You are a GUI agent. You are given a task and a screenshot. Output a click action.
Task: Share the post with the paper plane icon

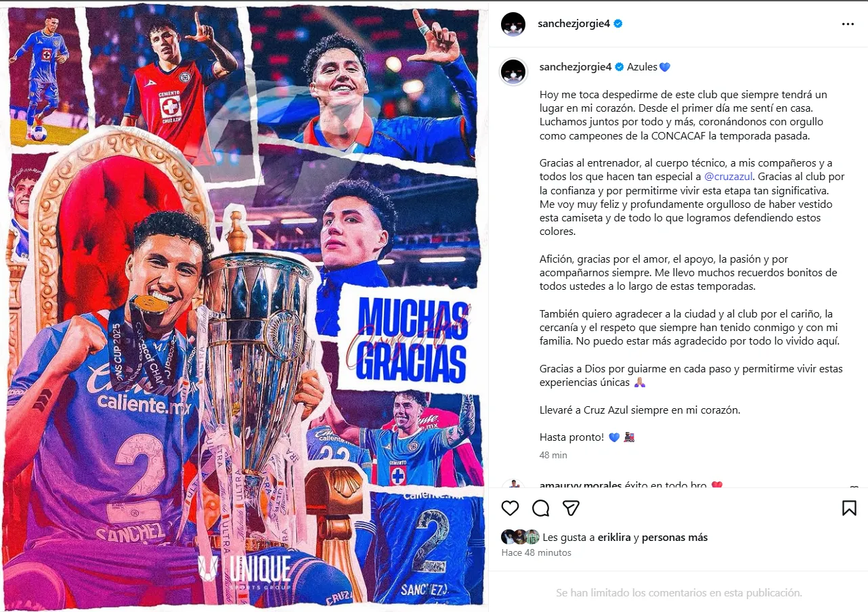pyautogui.click(x=571, y=508)
